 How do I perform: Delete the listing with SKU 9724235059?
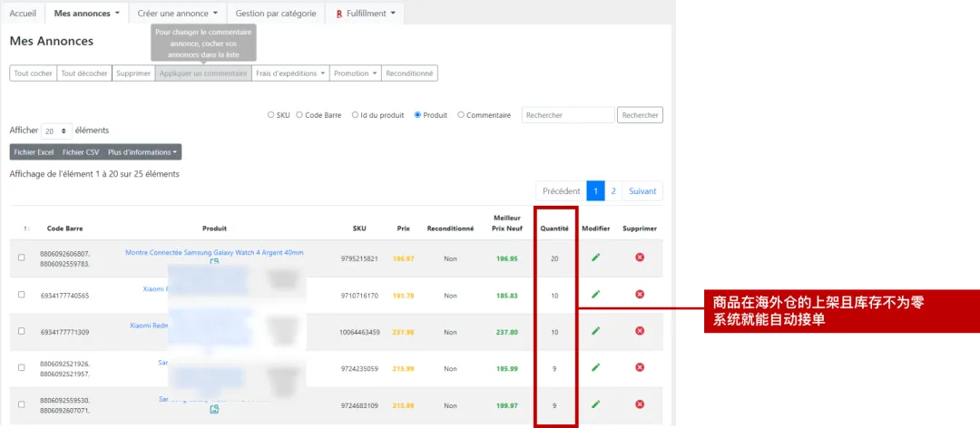tap(640, 367)
